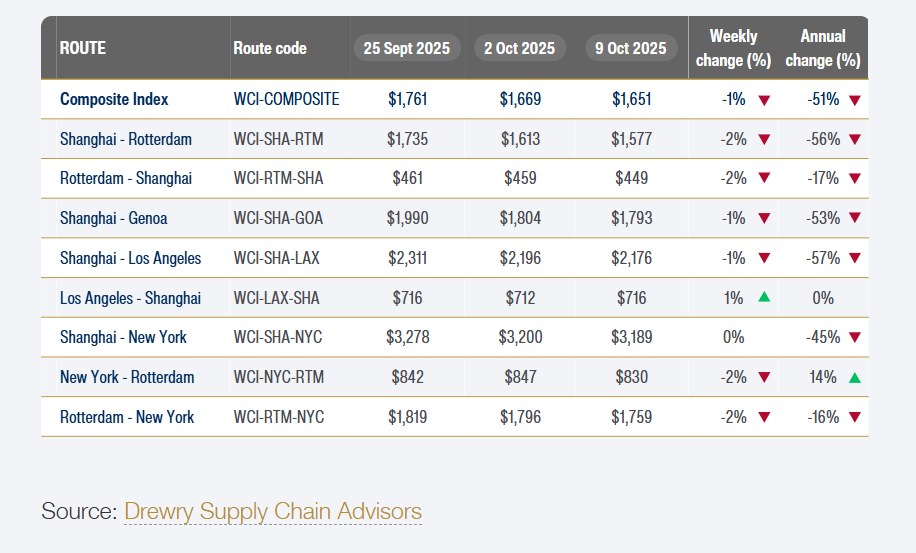Image resolution: width=916 pixels, height=553 pixels.
Task: Click the Route code column header
Action: point(270,48)
